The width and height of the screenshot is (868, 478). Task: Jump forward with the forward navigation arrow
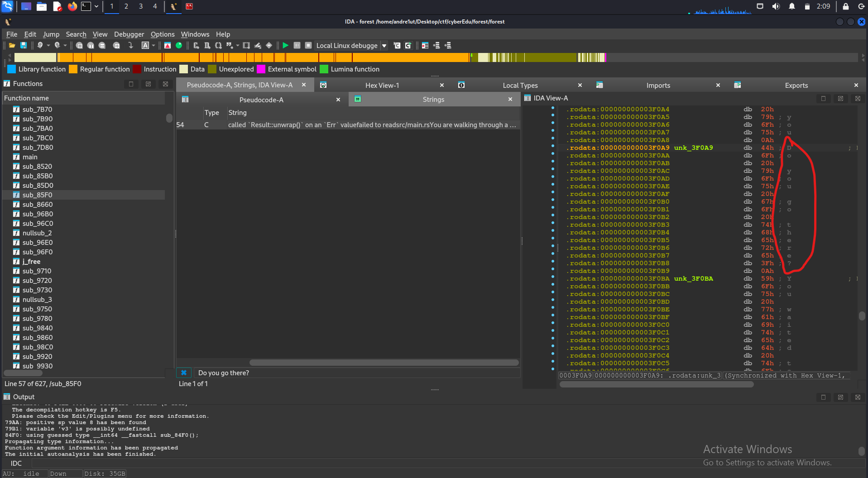[x=57, y=45]
